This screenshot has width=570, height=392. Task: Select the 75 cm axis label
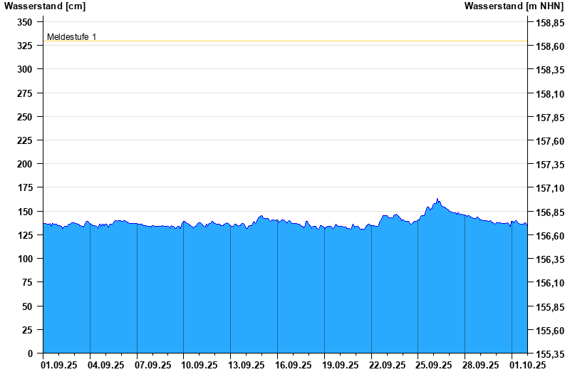pos(27,282)
